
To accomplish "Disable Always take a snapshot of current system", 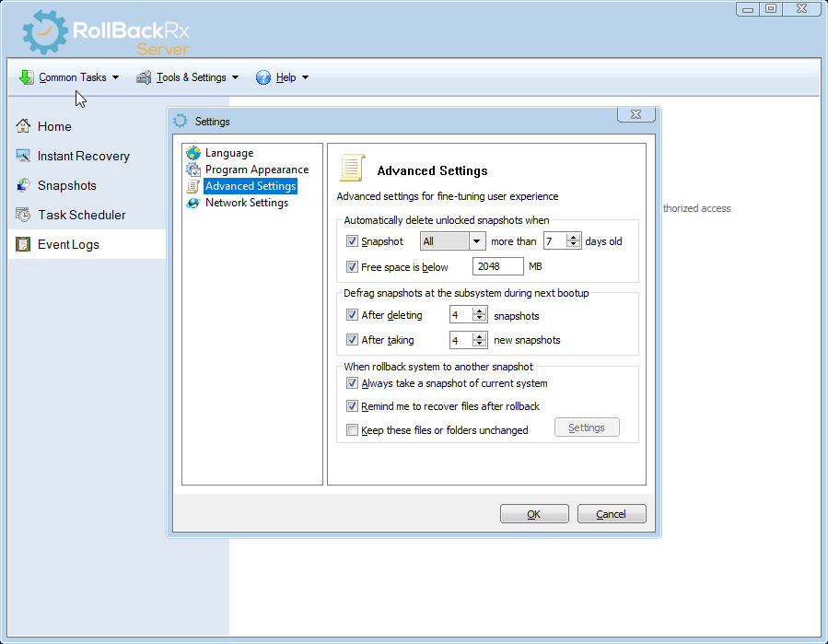I will [x=352, y=383].
